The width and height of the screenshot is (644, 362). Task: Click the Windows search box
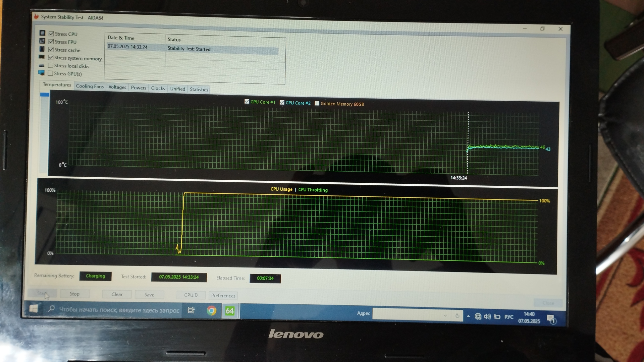click(119, 310)
